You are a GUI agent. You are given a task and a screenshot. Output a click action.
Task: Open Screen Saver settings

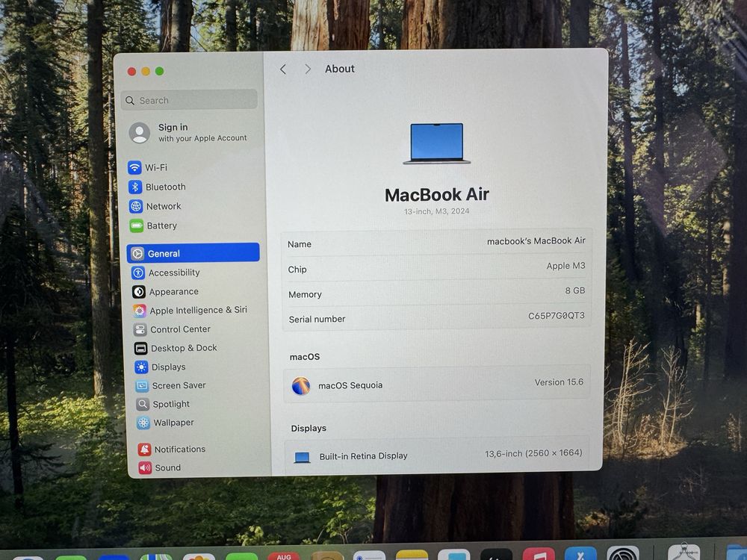tap(170, 385)
